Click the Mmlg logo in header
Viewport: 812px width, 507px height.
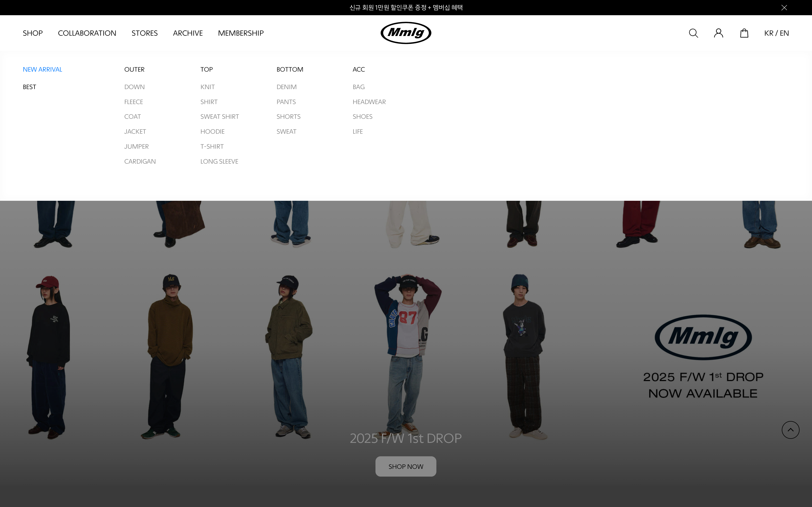pyautogui.click(x=406, y=33)
